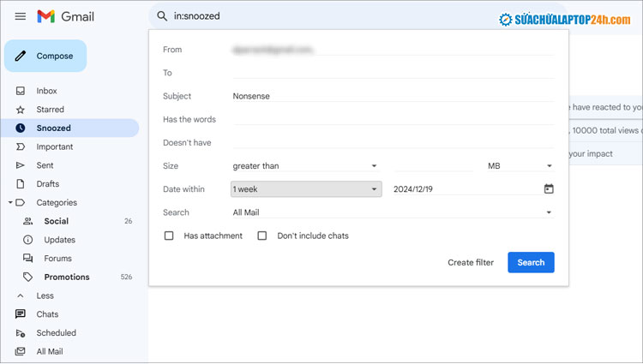This screenshot has height=364, width=643.
Task: Open the calendar date picker icon
Action: 549,189
